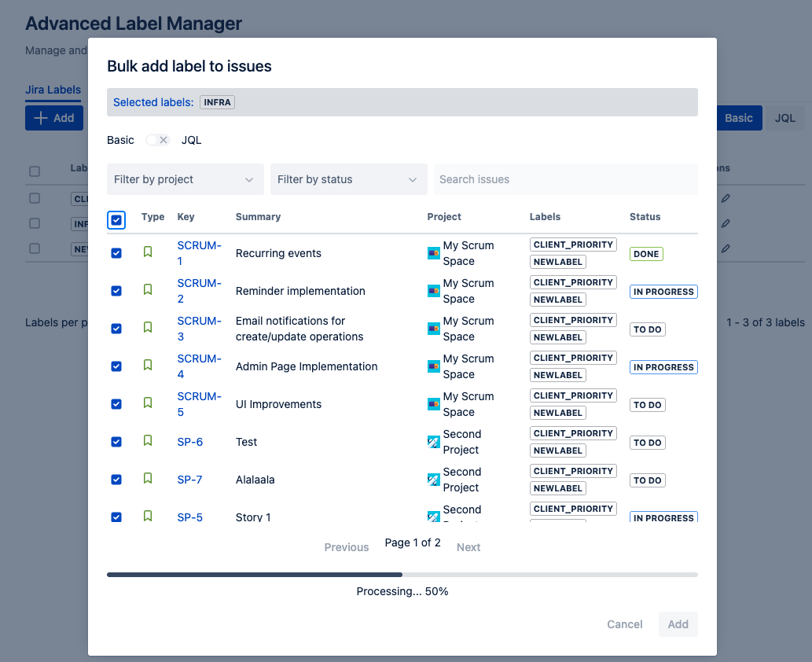This screenshot has width=812, height=662.
Task: Uncheck the select-all checkbox in the table header
Action: [x=116, y=220]
